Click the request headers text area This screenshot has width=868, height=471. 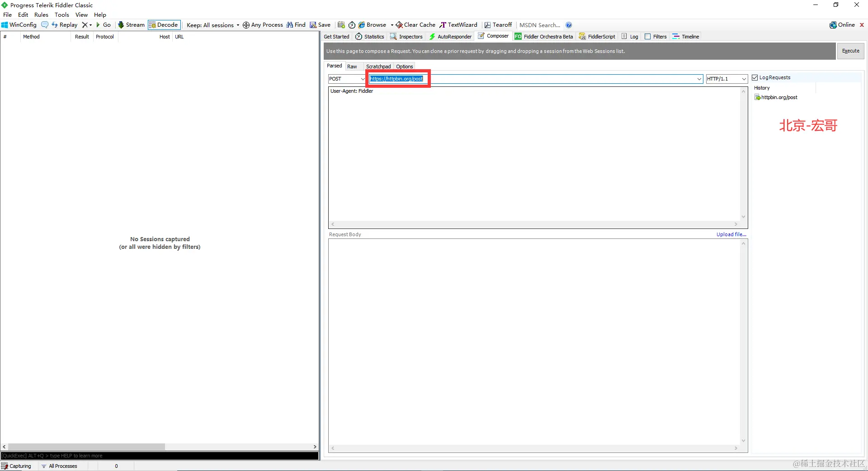pyautogui.click(x=534, y=154)
